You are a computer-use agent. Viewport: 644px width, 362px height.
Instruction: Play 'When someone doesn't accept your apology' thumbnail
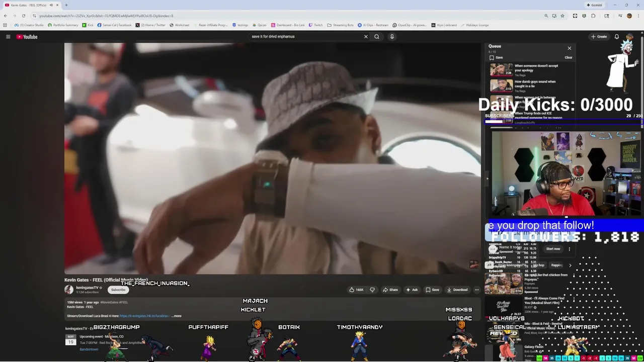(501, 70)
